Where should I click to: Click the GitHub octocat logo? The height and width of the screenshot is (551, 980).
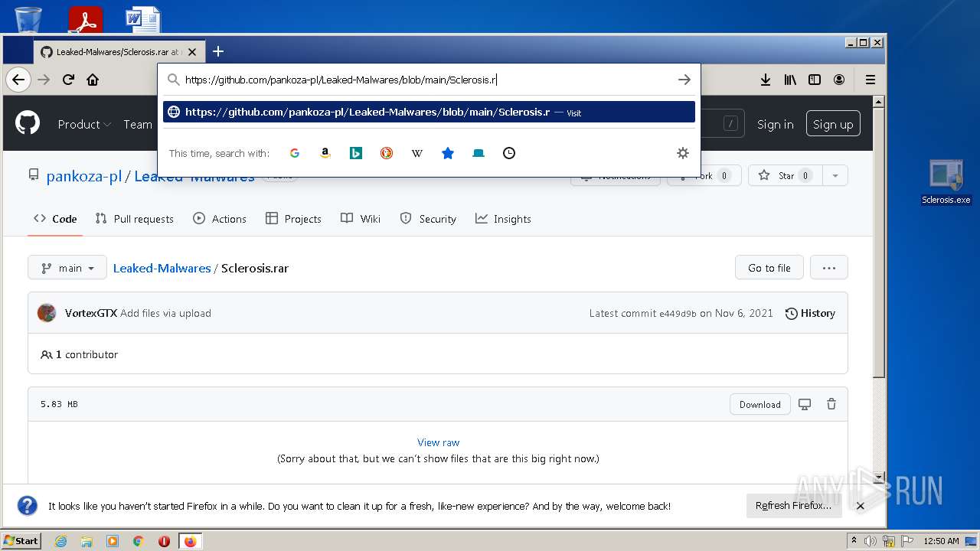(x=28, y=123)
